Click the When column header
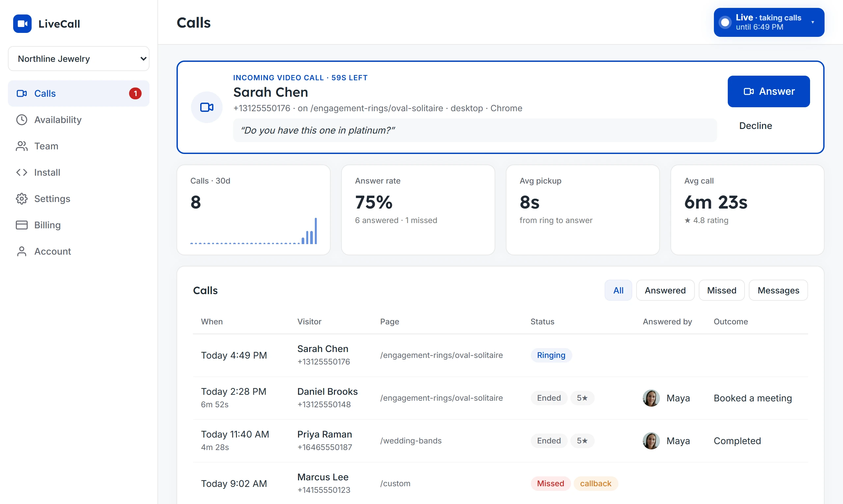Image resolution: width=843 pixels, height=504 pixels. pos(212,322)
